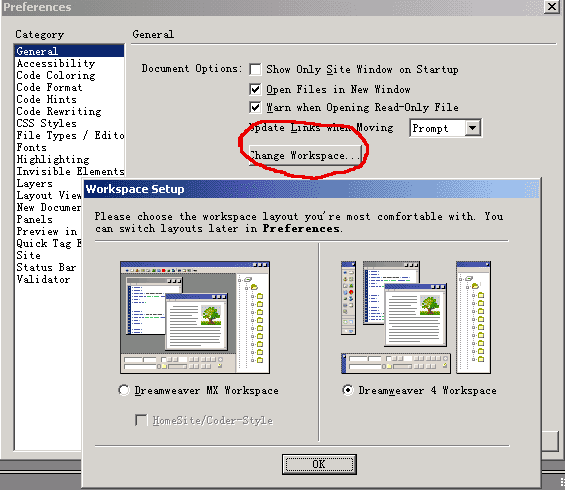
Task: Open the Code Format category
Action: 49,87
